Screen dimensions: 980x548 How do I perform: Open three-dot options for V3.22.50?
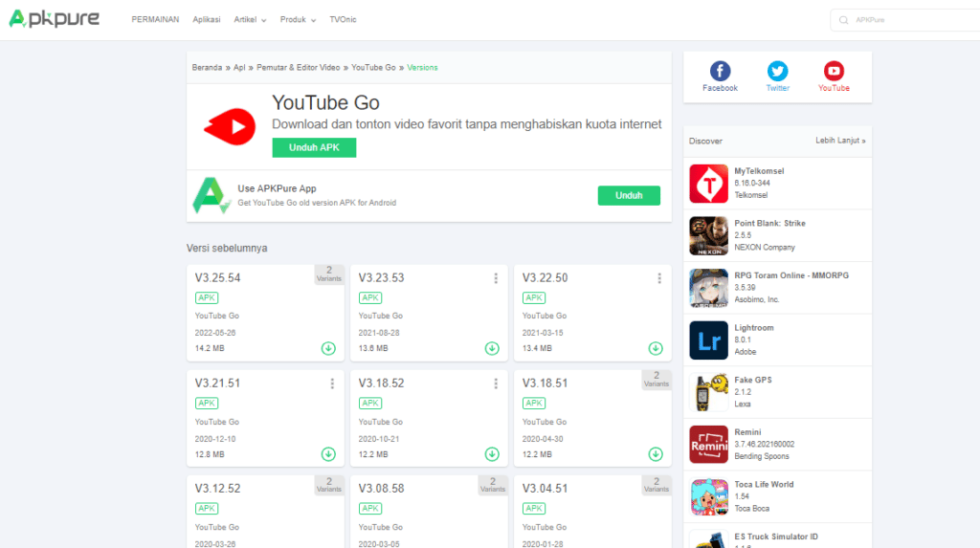click(659, 278)
